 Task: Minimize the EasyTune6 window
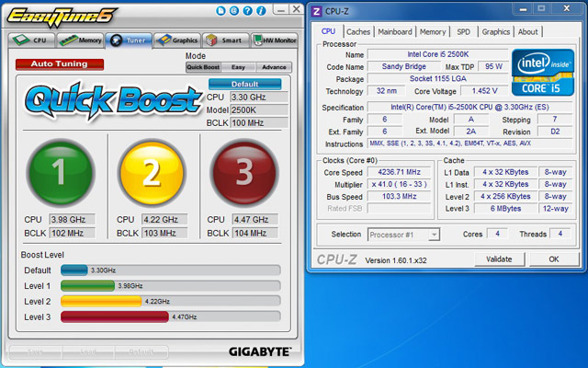coord(280,9)
